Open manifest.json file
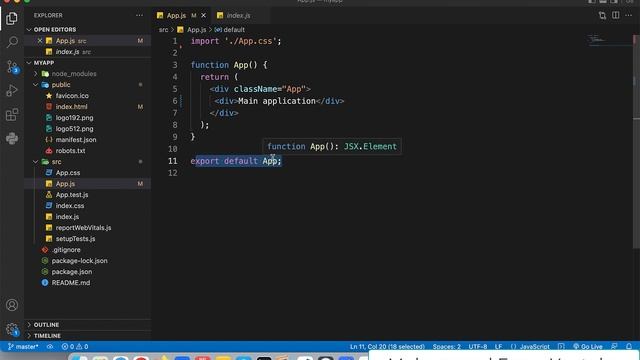Image resolution: width=640 pixels, height=360 pixels. (76, 140)
